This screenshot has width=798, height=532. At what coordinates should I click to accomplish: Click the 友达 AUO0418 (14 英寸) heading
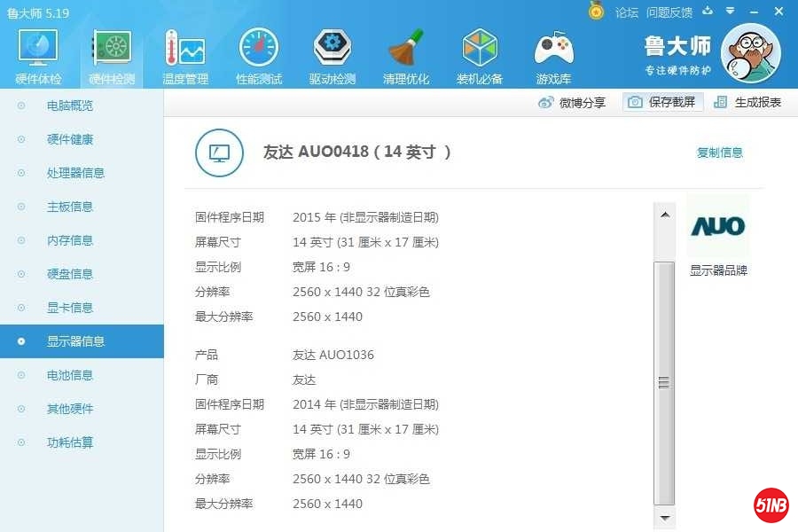356,152
